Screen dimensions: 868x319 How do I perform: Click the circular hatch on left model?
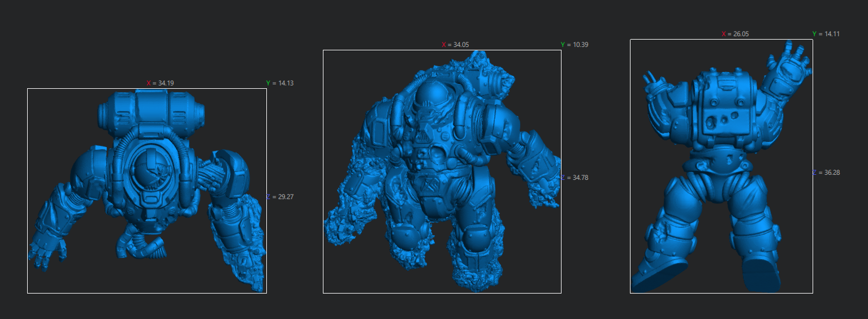[x=151, y=171]
